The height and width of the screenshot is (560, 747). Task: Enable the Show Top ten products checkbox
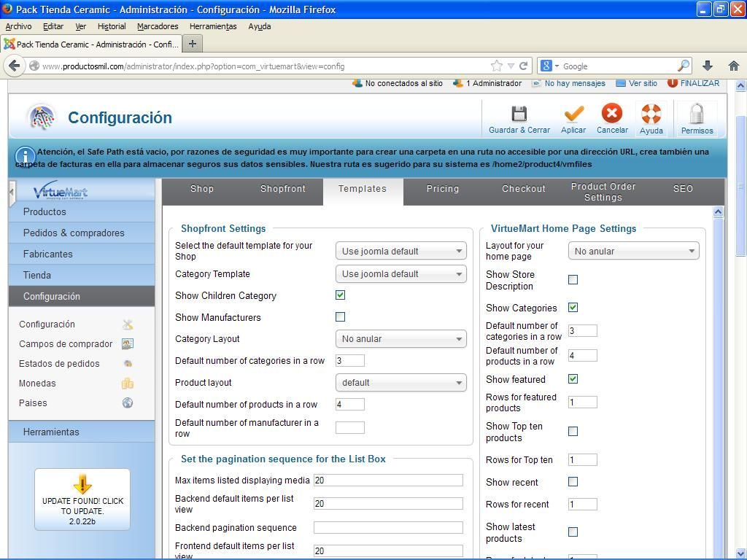(573, 432)
